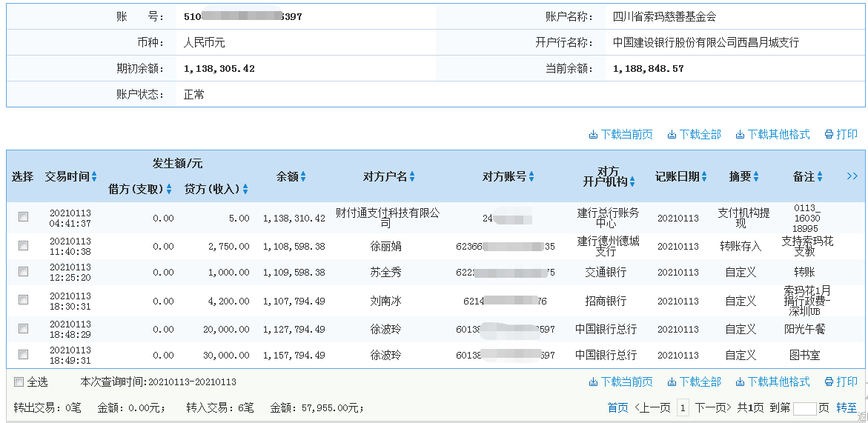
Task: Sort by 对方户名 column arrows
Action: click(x=412, y=176)
